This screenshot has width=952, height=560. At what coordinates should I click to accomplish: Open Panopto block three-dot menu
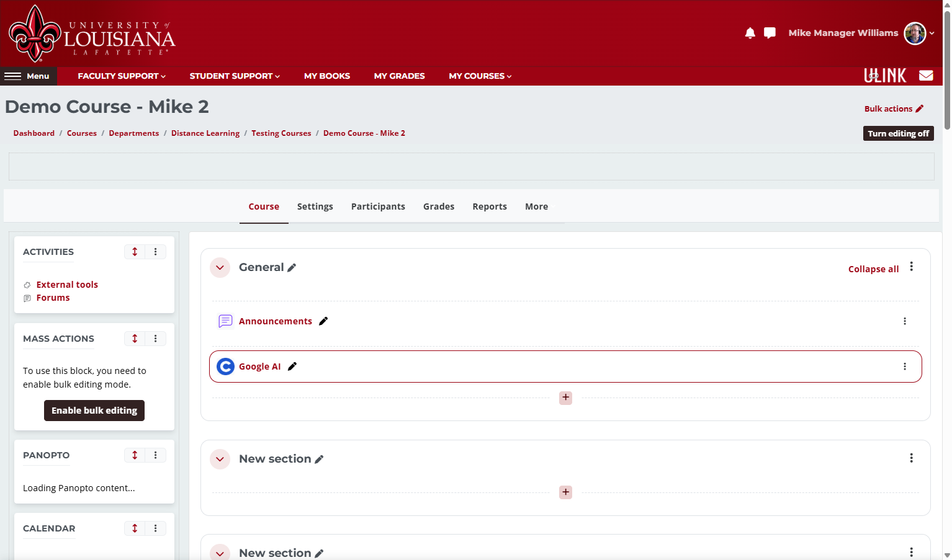[155, 455]
